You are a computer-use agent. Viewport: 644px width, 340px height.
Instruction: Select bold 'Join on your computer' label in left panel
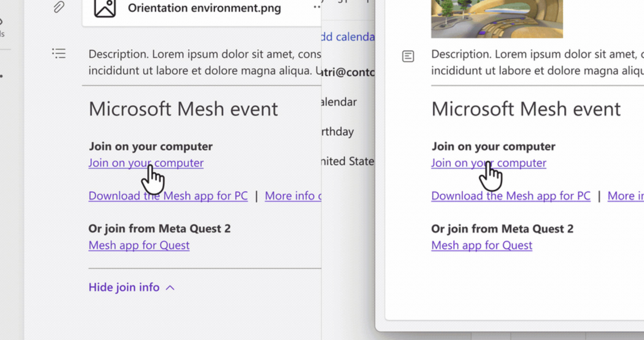150,146
